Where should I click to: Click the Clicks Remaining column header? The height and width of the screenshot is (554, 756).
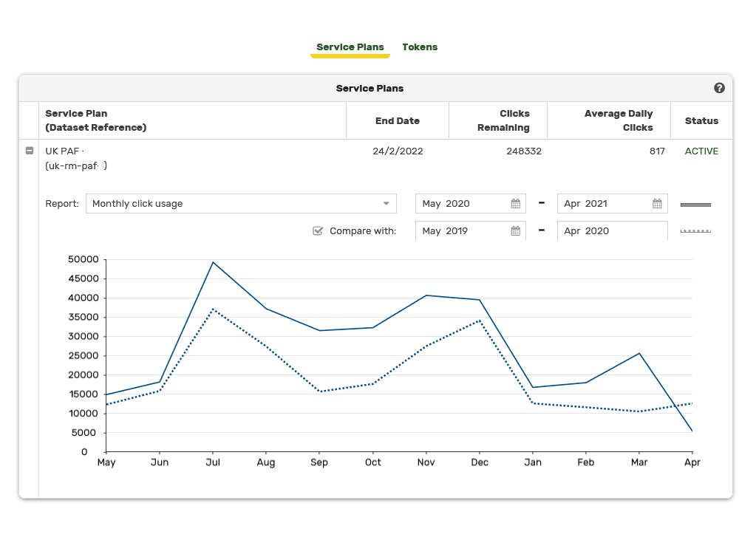pyautogui.click(x=503, y=120)
